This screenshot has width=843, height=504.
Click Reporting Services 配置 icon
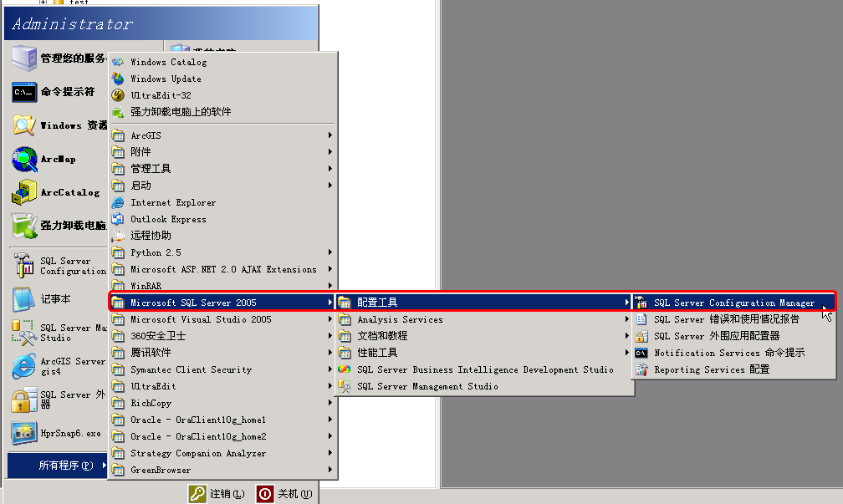[x=641, y=369]
